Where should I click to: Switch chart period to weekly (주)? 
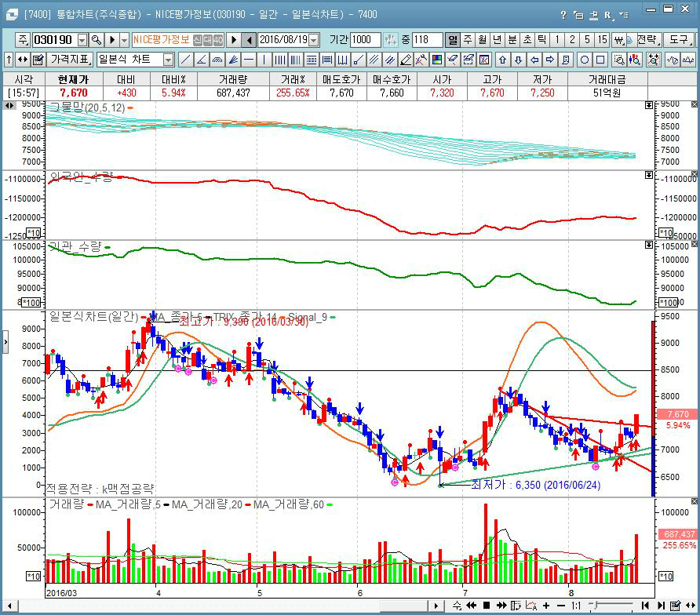pyautogui.click(x=468, y=39)
